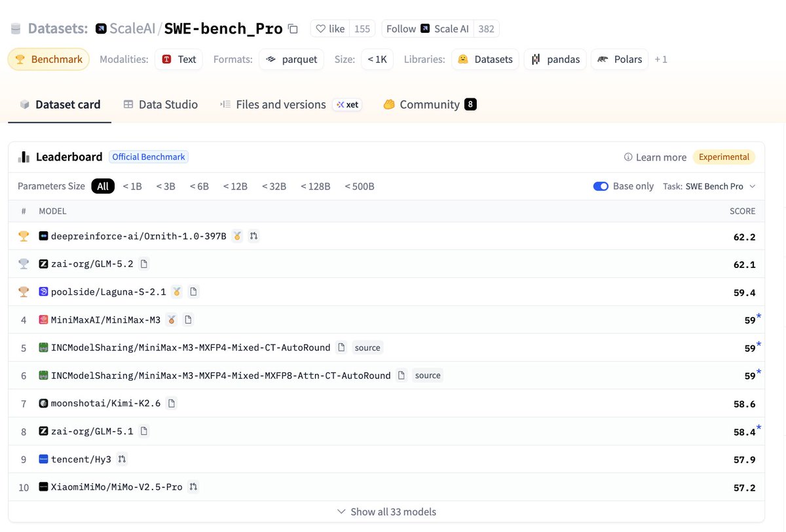786x532 pixels.
Task: Click the Text modality tag
Action: pos(179,59)
